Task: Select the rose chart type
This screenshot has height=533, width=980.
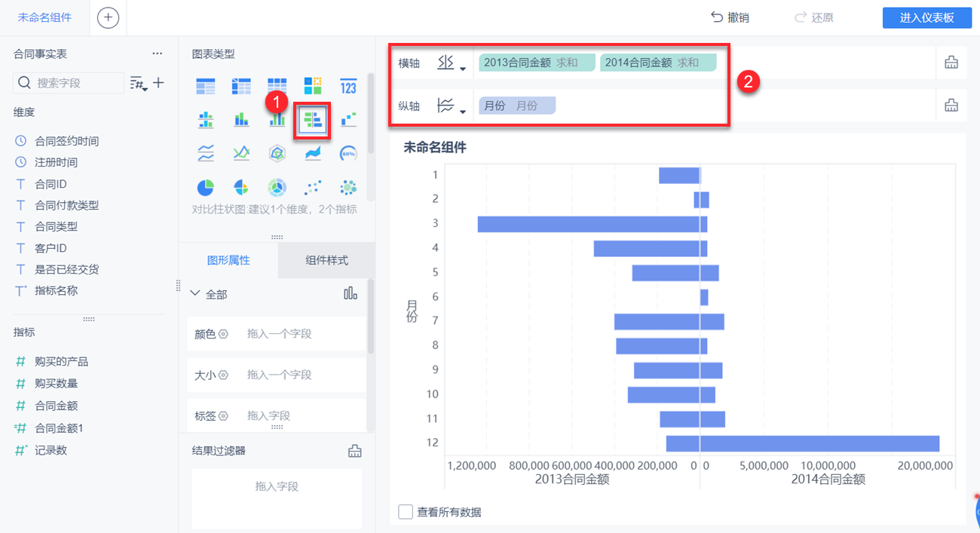Action: 240,186
